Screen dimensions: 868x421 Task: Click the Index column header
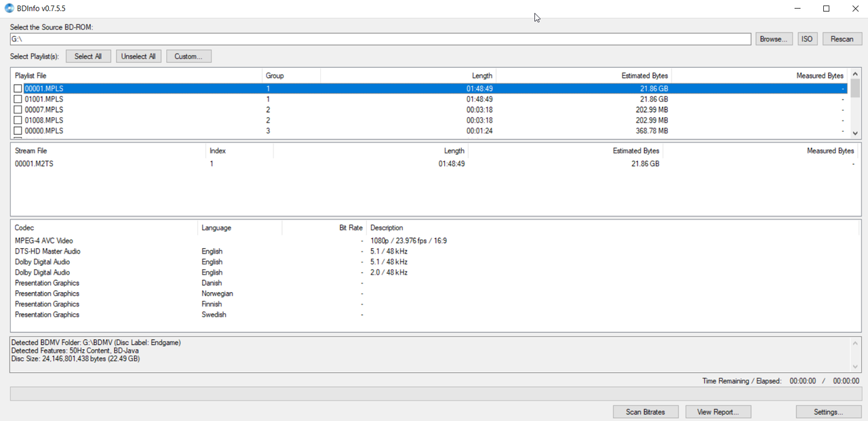pyautogui.click(x=239, y=151)
